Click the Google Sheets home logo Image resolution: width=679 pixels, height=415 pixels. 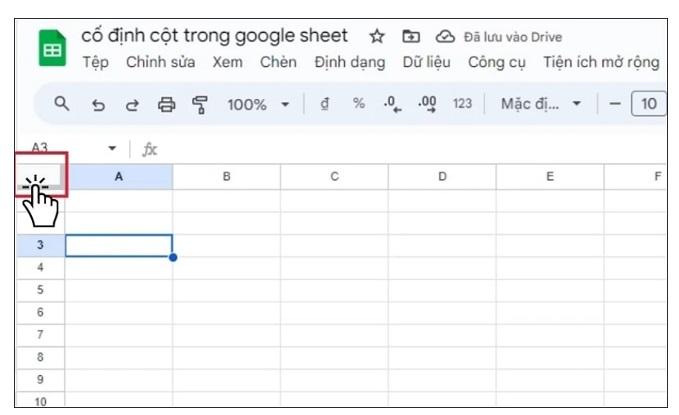[x=51, y=49]
